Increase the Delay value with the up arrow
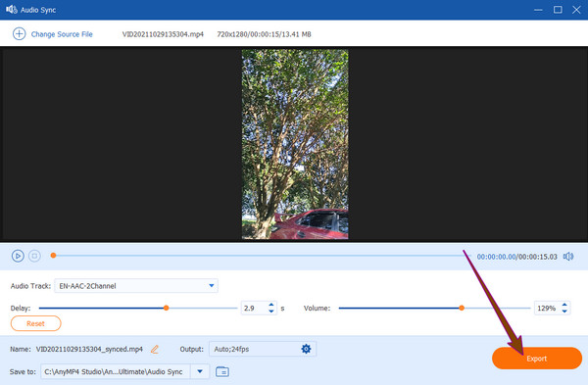This screenshot has height=385, width=588. coord(271,305)
